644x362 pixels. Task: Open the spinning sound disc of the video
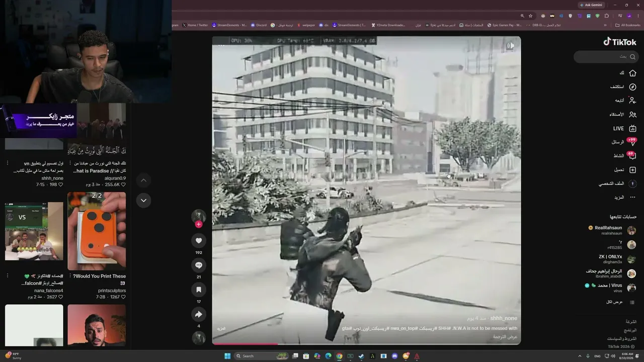199,338
